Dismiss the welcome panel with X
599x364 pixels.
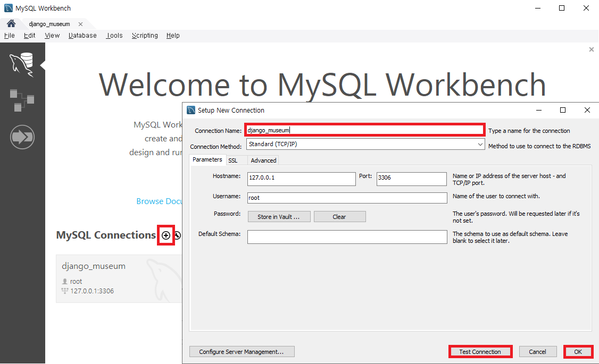point(592,49)
